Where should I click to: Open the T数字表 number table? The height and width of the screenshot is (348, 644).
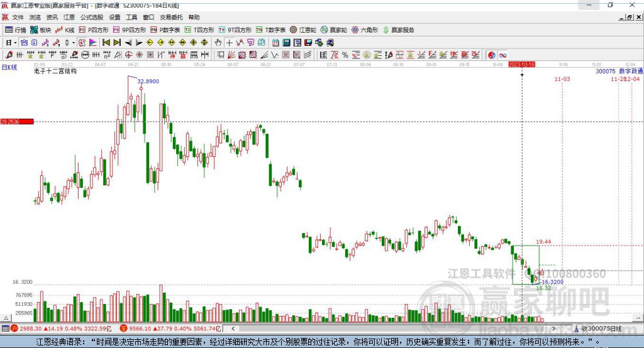(x=270, y=30)
